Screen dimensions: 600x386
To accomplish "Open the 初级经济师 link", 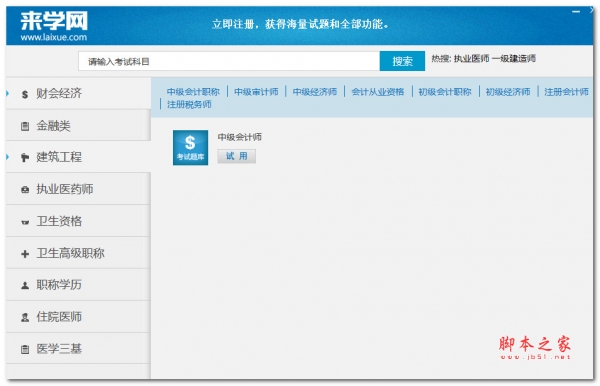I will (508, 92).
